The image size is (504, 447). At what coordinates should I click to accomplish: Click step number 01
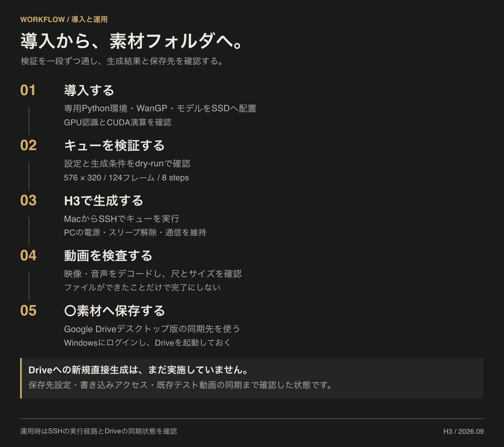(x=28, y=90)
